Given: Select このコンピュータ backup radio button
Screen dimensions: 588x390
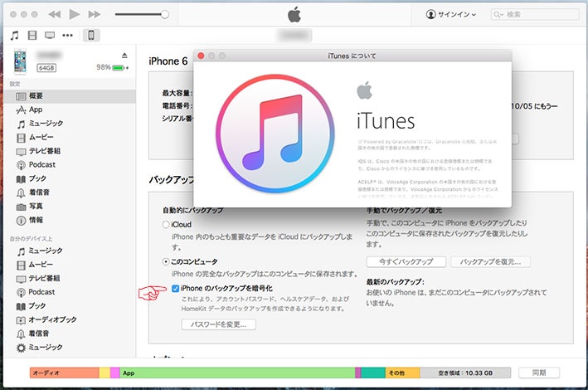Looking at the screenshot, I should coord(166,261).
